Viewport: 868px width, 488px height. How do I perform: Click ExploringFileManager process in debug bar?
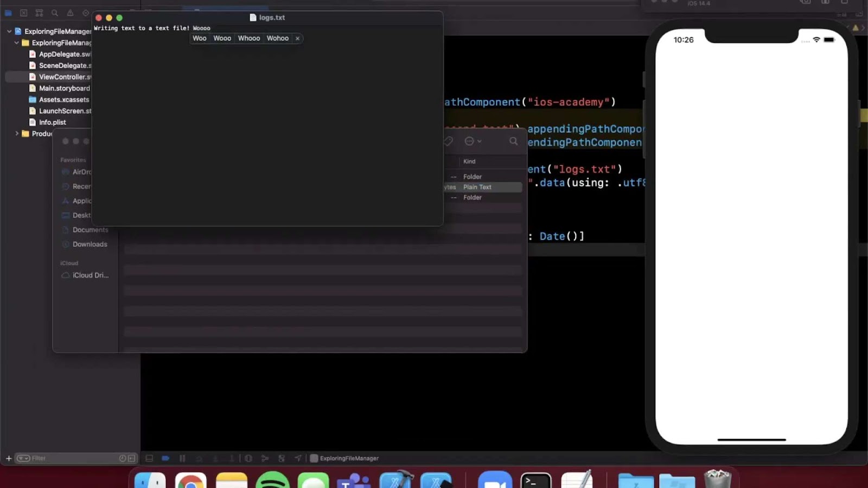344,459
